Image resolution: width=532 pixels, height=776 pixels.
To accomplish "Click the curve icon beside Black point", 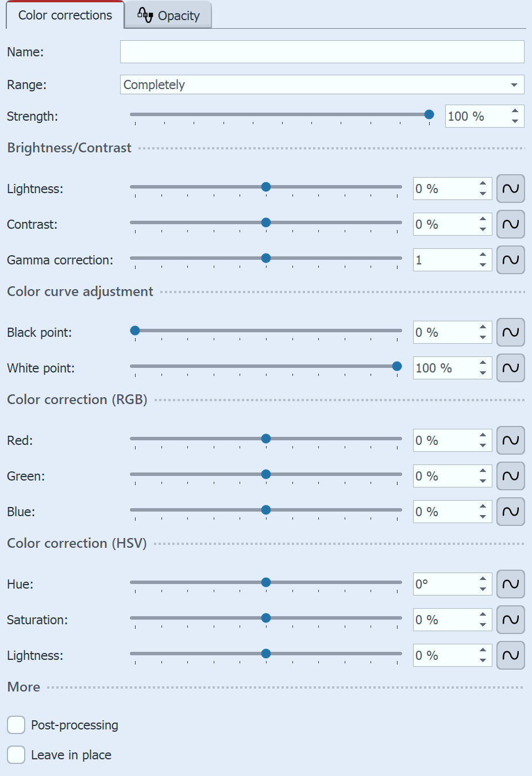I will tap(510, 332).
